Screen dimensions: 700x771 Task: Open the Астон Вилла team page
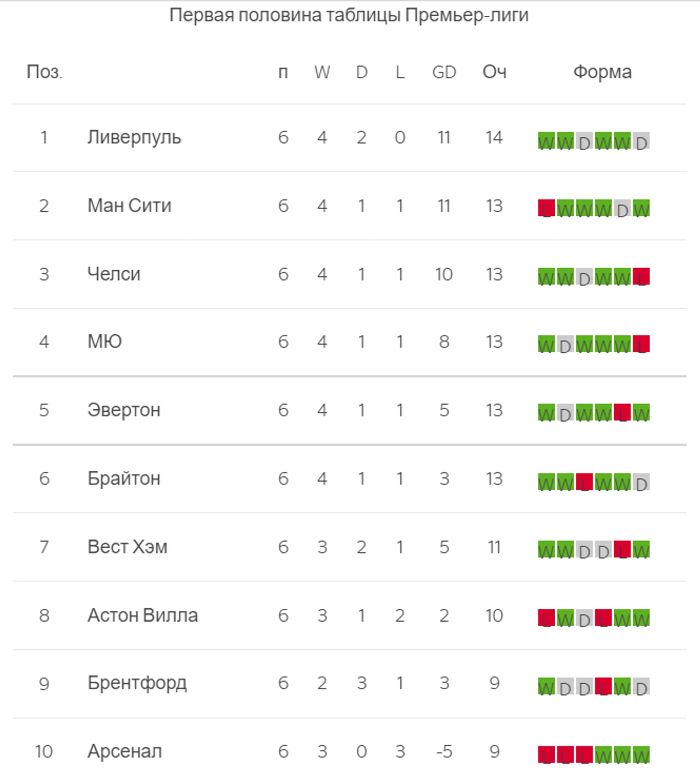coord(142,615)
